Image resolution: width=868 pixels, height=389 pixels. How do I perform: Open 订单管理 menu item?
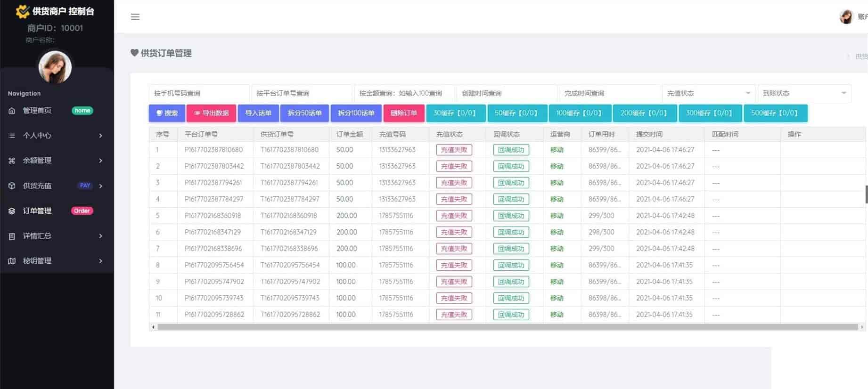[x=38, y=211]
